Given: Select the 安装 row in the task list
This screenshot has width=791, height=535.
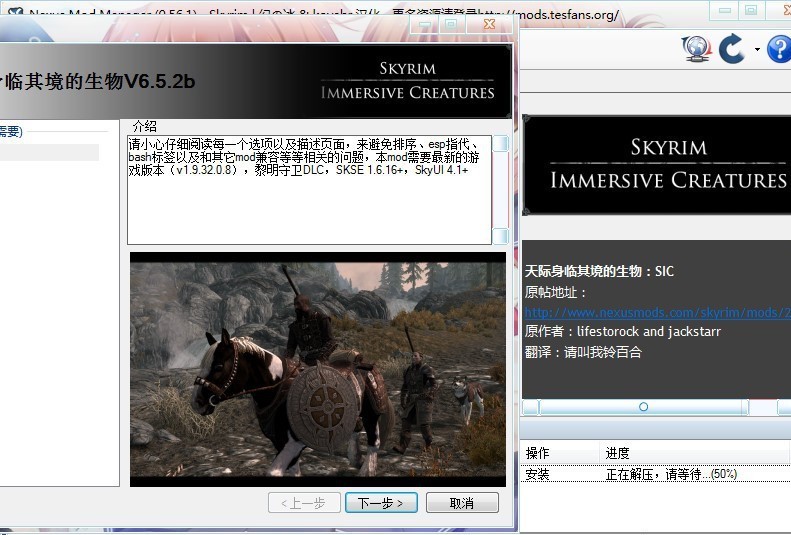Looking at the screenshot, I should 538,474.
